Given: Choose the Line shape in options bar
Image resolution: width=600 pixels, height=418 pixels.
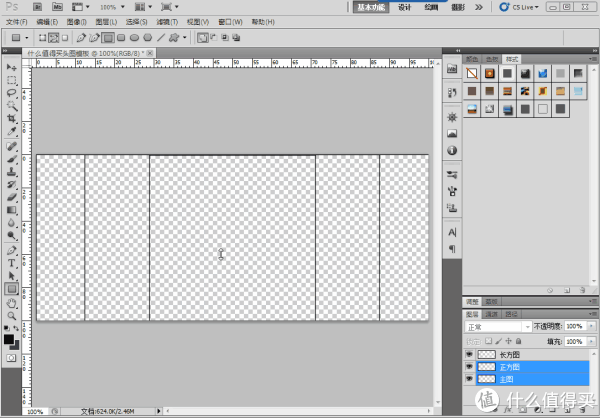Looking at the screenshot, I should pyautogui.click(x=161, y=38).
